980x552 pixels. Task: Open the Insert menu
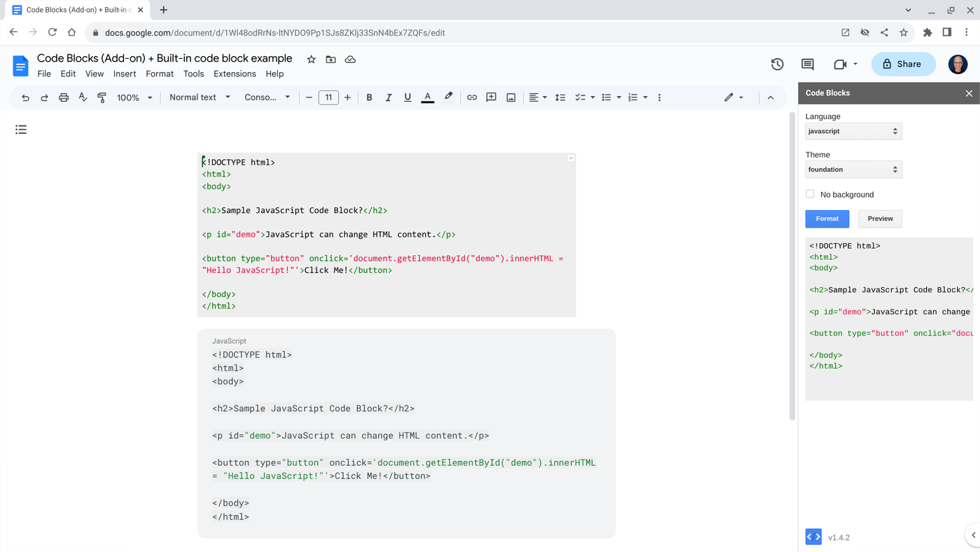coord(125,74)
